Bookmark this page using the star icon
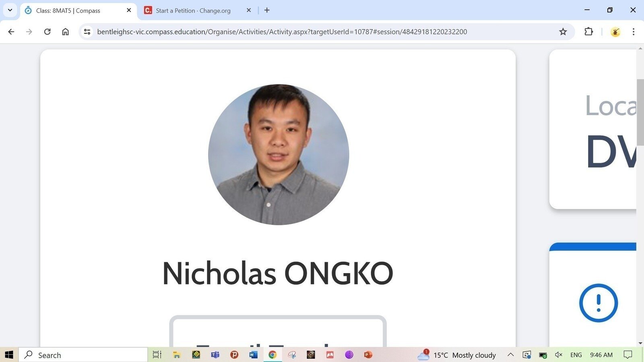This screenshot has width=644, height=362. 563,32
